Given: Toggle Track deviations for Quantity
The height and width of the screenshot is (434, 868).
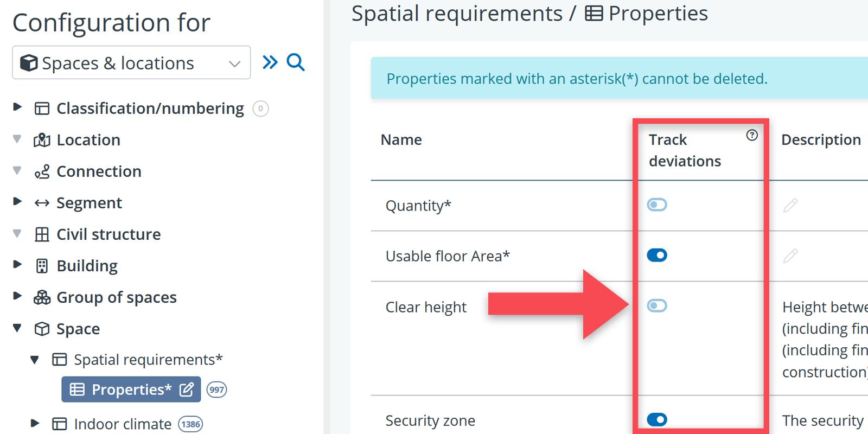Looking at the screenshot, I should coord(656,205).
